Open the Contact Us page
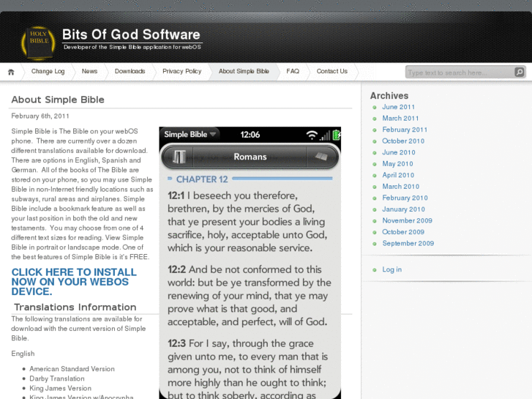The height and width of the screenshot is (399, 532). point(332,71)
